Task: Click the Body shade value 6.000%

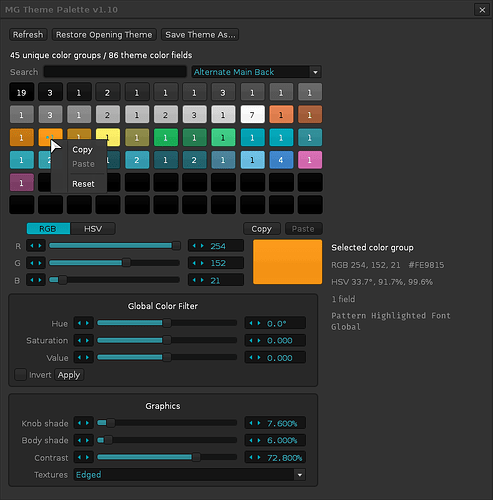Action: [275, 440]
